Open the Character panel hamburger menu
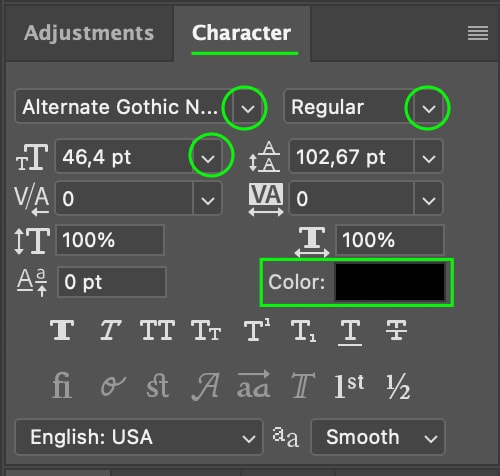 click(478, 33)
